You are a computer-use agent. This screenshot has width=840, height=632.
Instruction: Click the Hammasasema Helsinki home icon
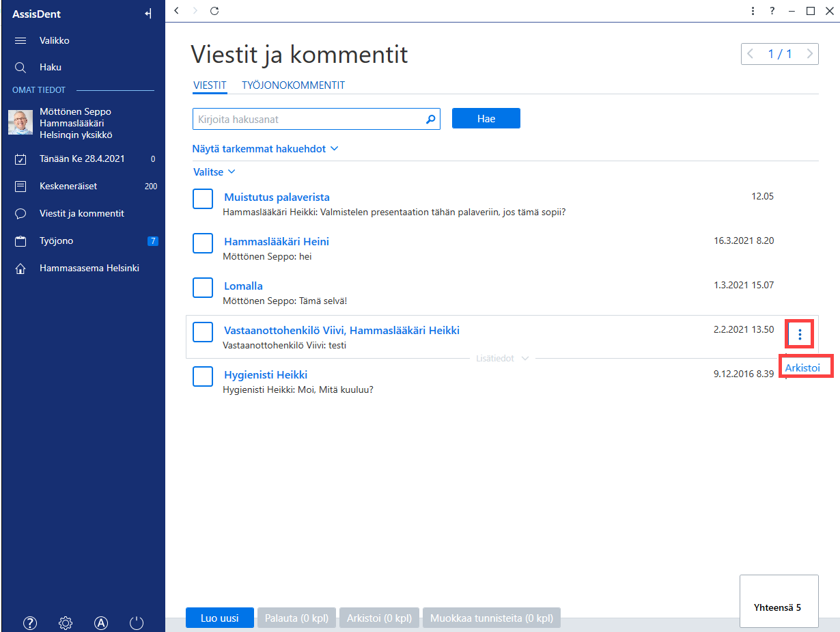coord(20,269)
